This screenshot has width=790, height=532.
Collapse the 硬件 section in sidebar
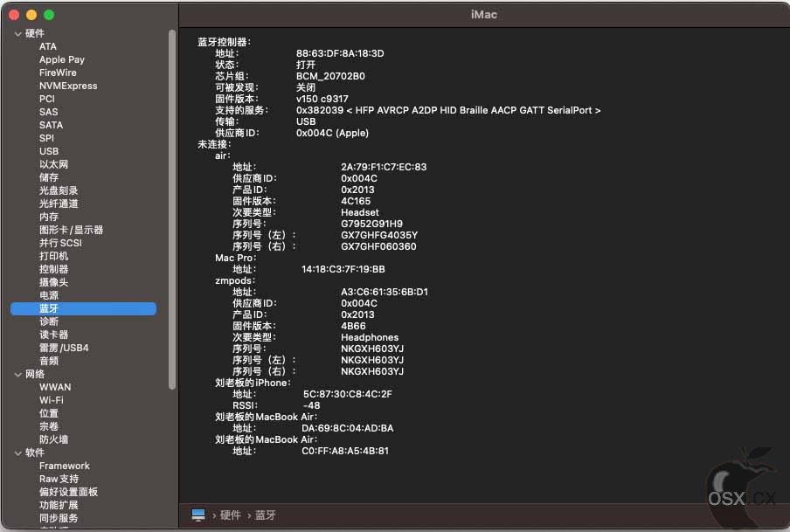click(x=18, y=34)
